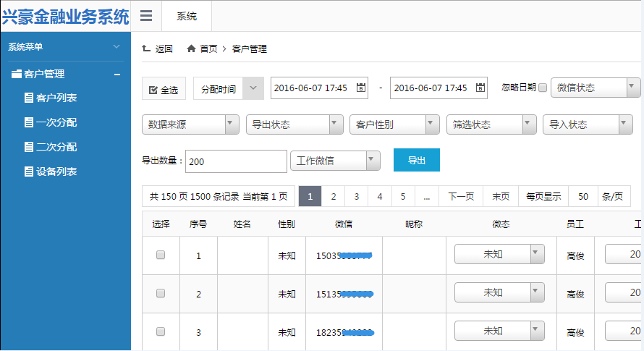Click the hamburger menu icon
Screen dimensions: 644x351
pos(146,16)
